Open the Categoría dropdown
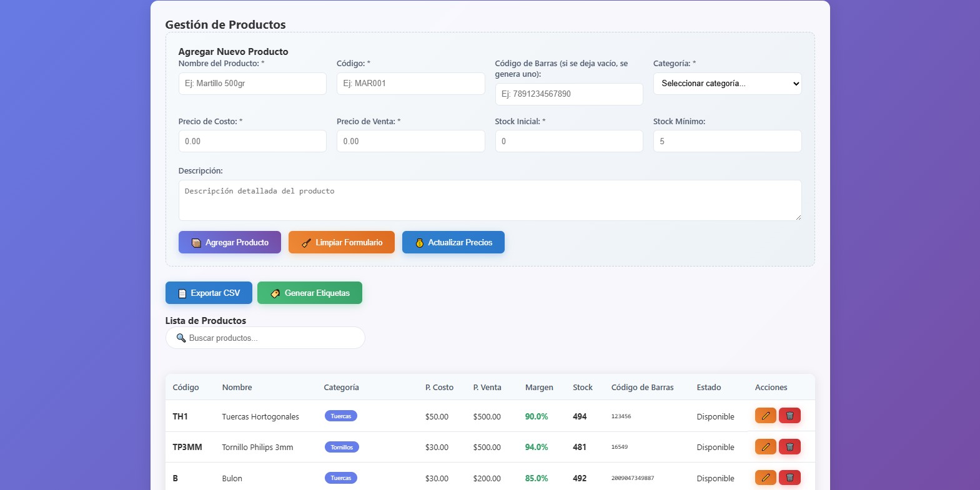 [x=727, y=84]
